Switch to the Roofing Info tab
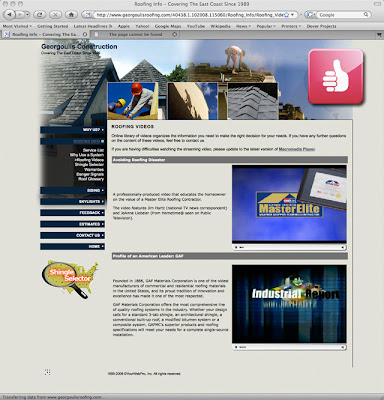Viewport: 384px width, 400px height. point(45,34)
